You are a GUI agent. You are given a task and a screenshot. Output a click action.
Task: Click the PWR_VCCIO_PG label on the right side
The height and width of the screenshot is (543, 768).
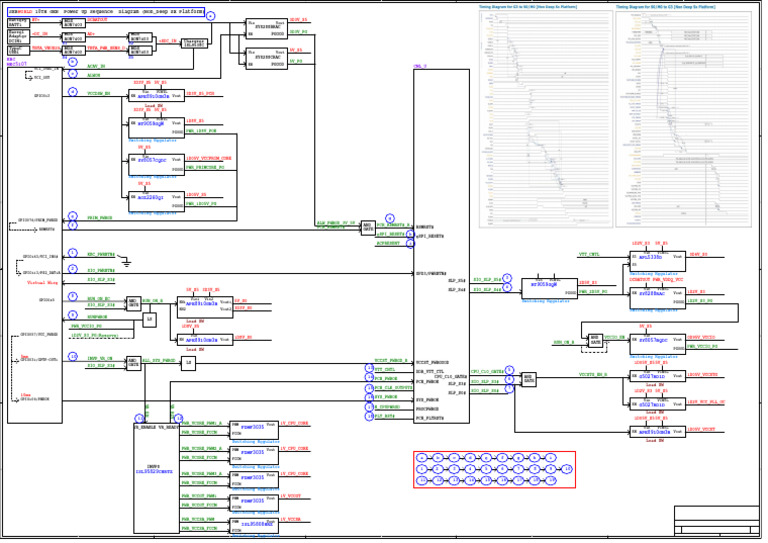[702, 346]
